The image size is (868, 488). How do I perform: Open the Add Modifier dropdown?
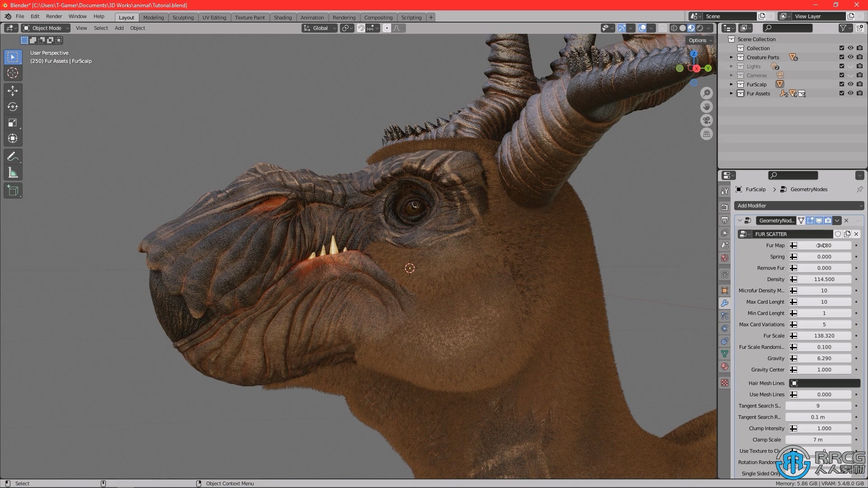799,206
